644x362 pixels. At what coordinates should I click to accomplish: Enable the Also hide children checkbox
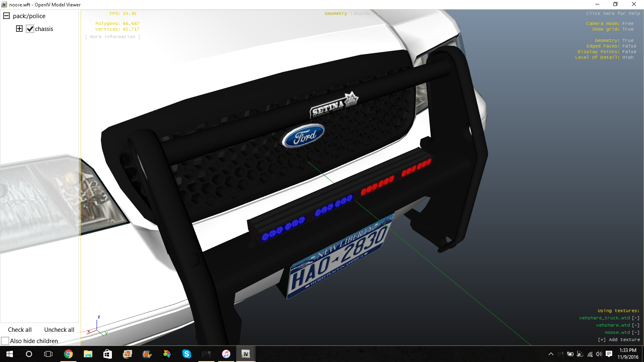5,341
